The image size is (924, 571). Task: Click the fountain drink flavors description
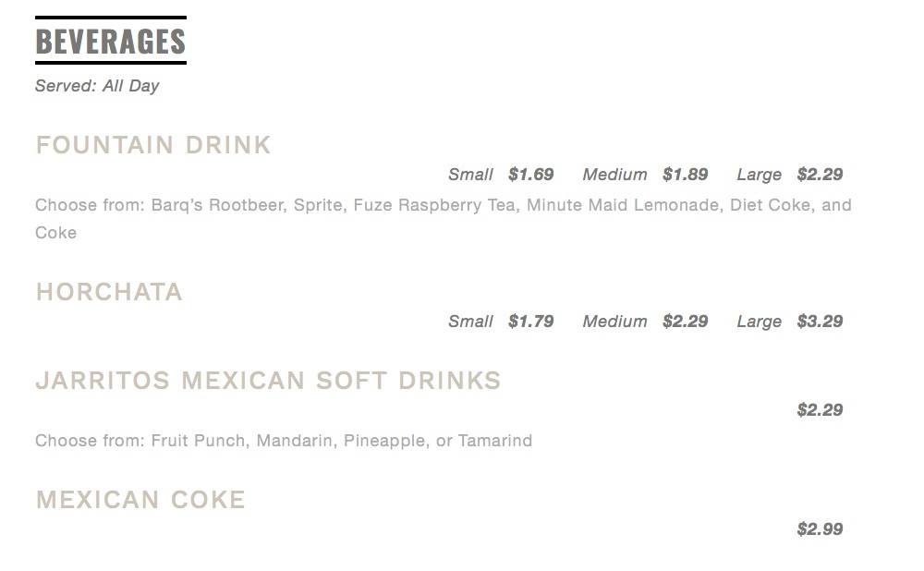coord(444,205)
